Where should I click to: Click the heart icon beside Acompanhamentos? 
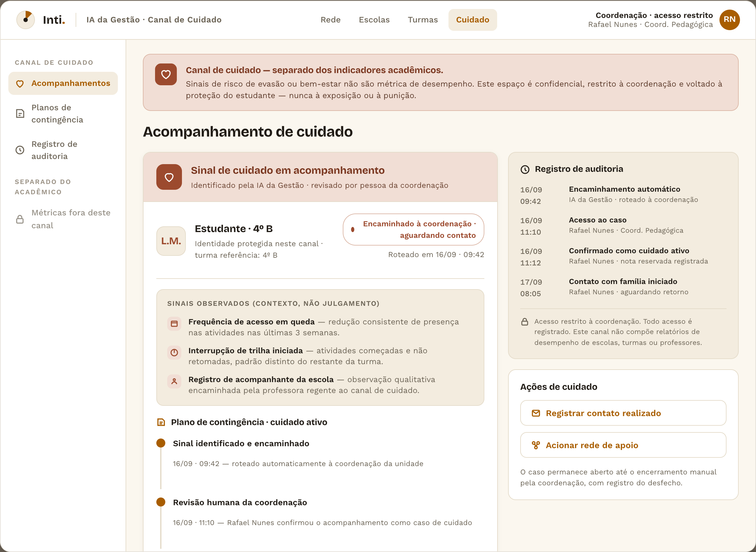point(20,84)
